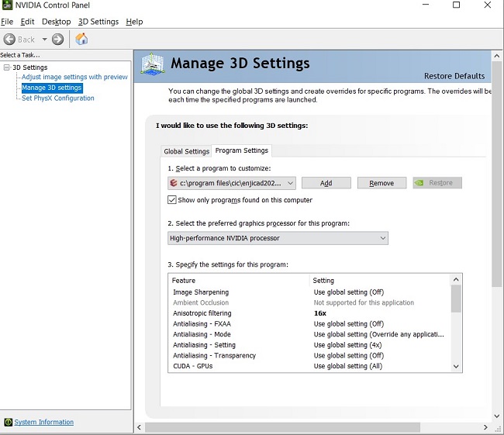
Task: Maximize the NVIDIA Control Panel window
Action: tap(456, 5)
